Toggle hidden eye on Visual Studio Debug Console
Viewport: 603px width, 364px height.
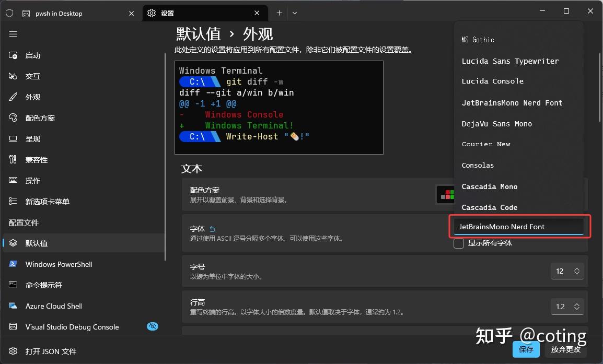pos(153,326)
